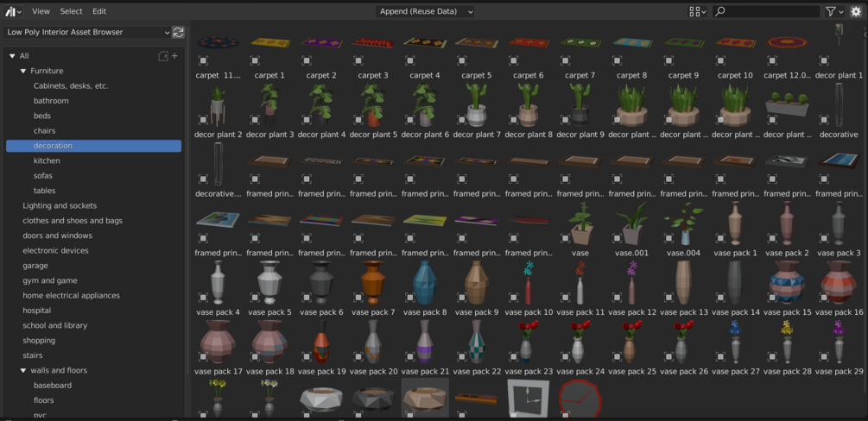Select the white square wall clock asset
868x421 pixels.
click(528, 399)
